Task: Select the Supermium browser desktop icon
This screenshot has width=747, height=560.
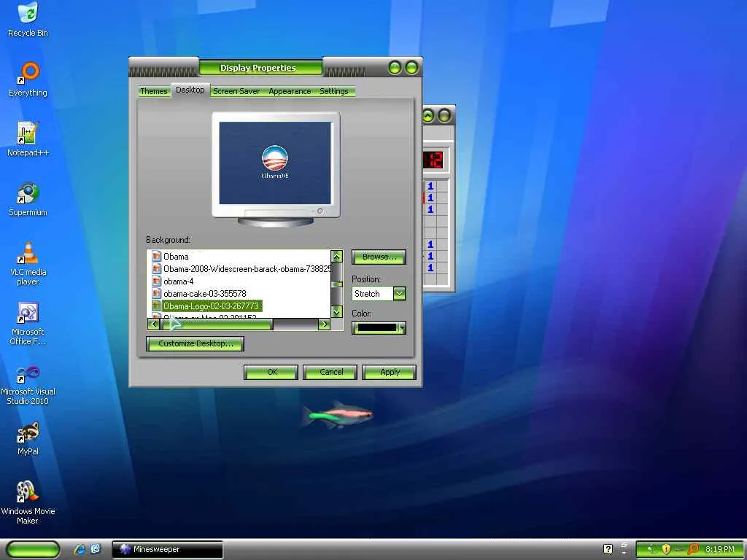Action: click(x=28, y=199)
